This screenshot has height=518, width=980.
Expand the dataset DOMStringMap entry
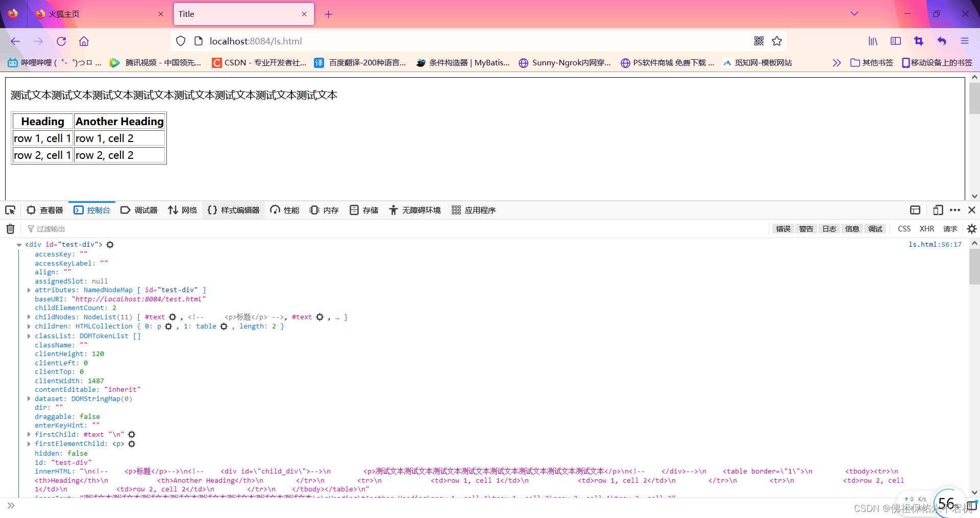29,399
